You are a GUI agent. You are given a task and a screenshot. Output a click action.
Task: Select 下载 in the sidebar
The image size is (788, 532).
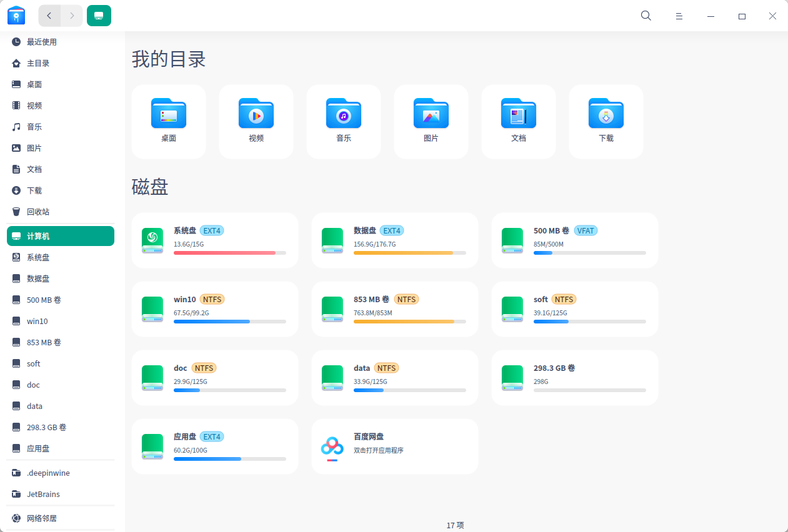[61, 190]
